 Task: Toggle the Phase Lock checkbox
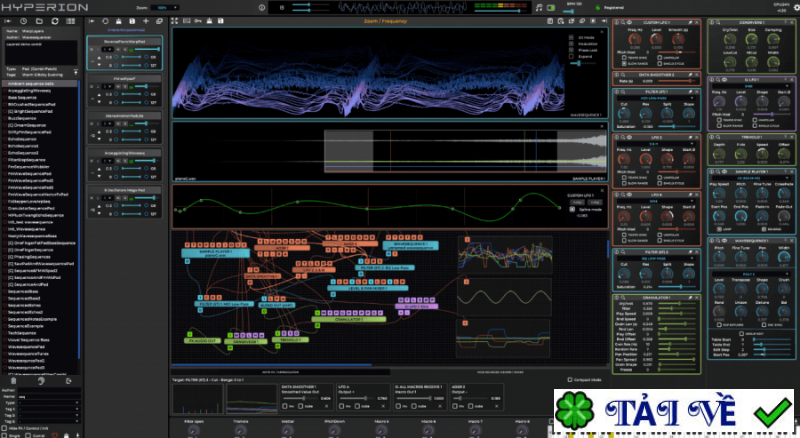tap(573, 51)
